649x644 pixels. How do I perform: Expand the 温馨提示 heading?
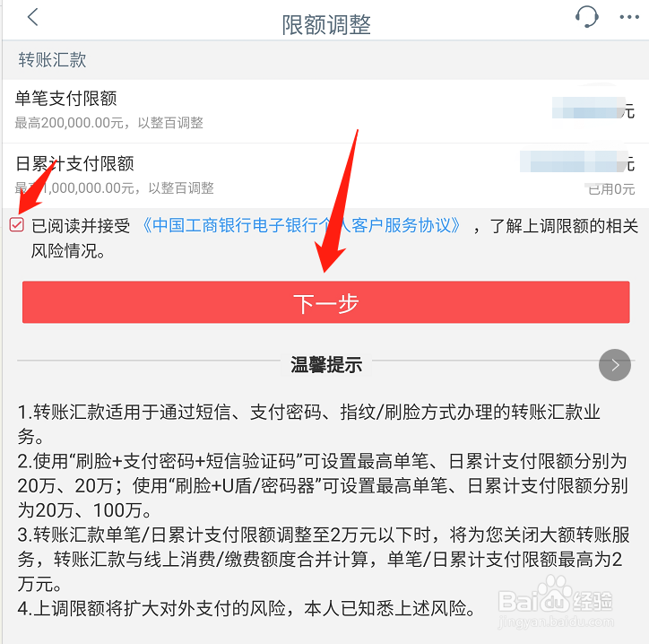326,365
